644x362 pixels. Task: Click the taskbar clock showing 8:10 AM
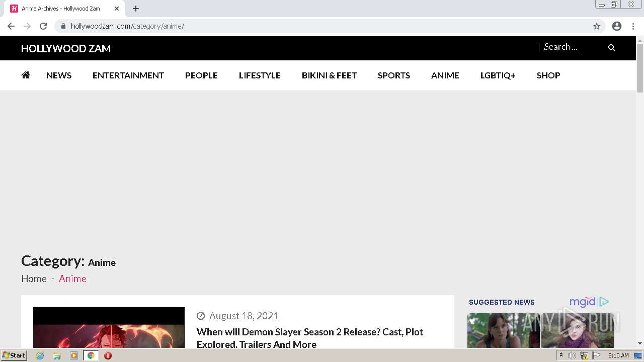pos(618,355)
